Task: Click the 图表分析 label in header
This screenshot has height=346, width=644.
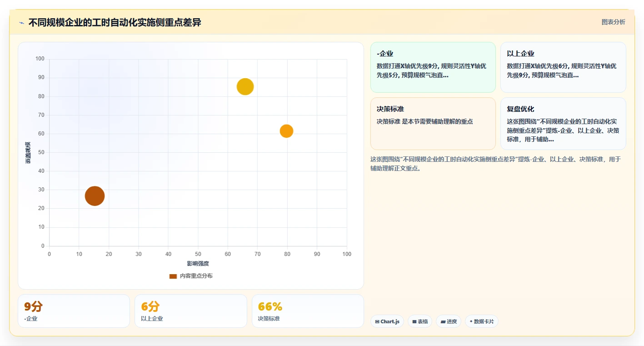Action: click(613, 22)
